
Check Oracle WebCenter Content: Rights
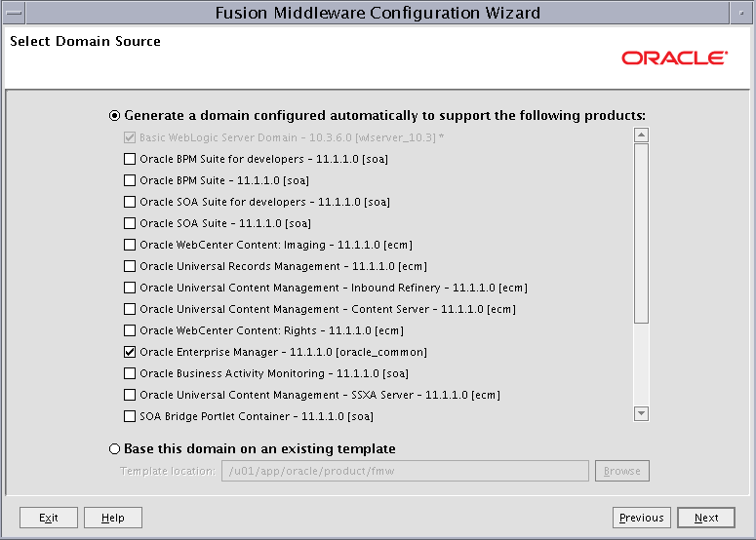[130, 330]
